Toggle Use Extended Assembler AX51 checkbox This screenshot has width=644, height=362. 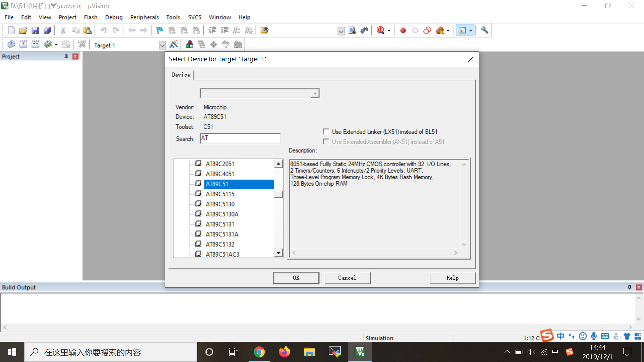coord(326,142)
